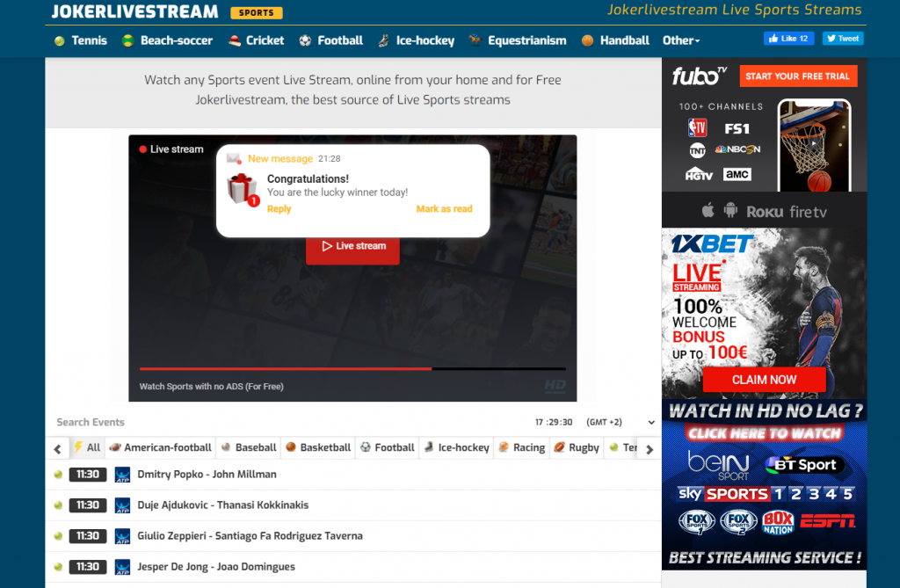Click the Football soccer ball nav icon

pos(305,40)
